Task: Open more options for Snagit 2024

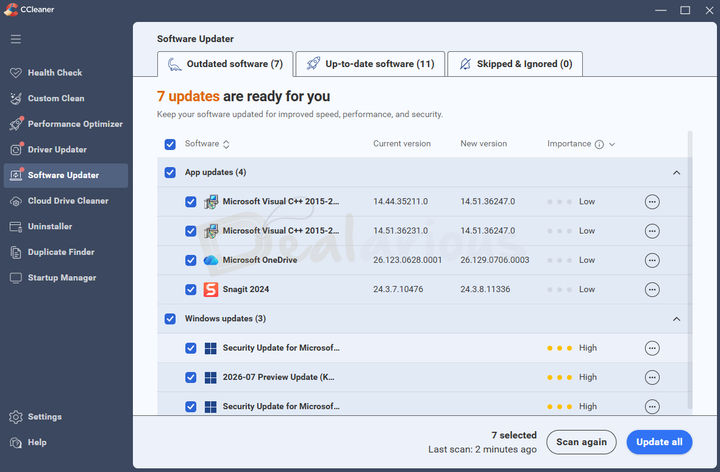Action: tap(652, 290)
